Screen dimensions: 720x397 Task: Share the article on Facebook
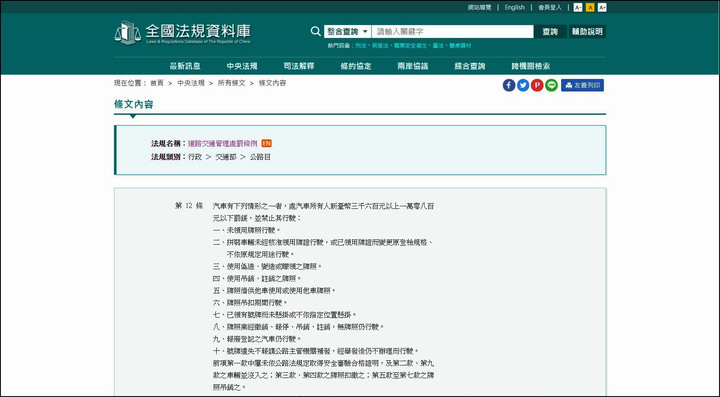(x=509, y=85)
